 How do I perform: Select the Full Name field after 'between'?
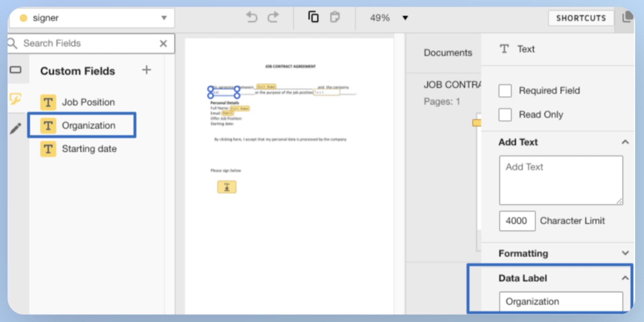[266, 86]
